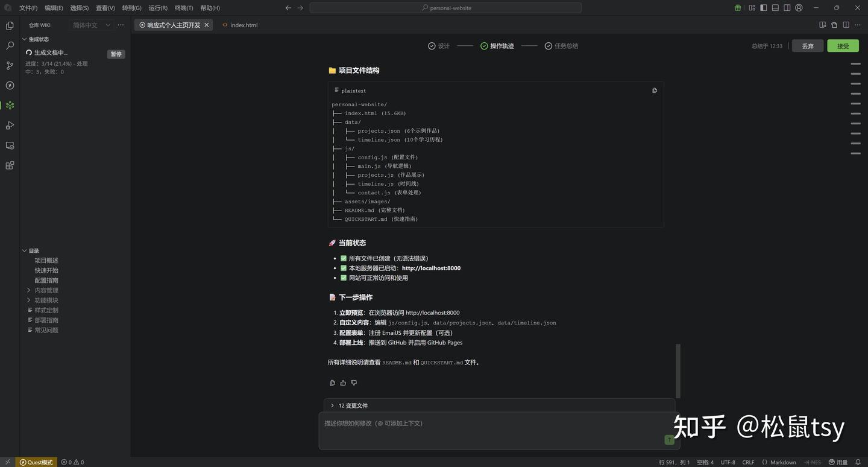This screenshot has width=868, height=467.
Task: Give thumbs down on the AI response
Action: (354, 383)
